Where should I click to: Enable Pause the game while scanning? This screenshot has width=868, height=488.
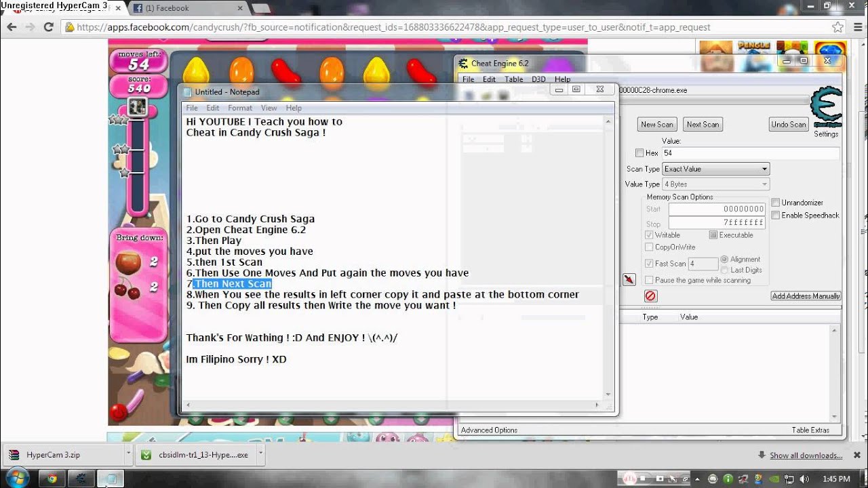(650, 280)
